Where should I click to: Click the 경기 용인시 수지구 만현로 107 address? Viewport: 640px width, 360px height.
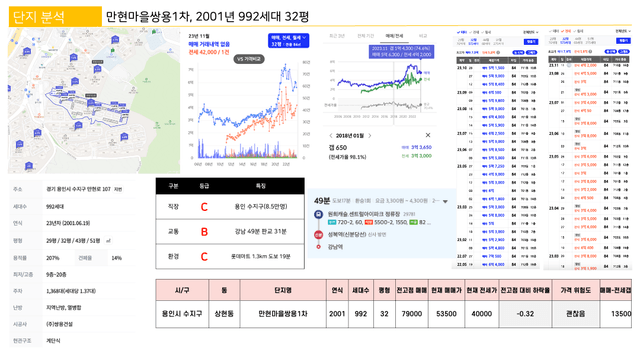[78, 189]
